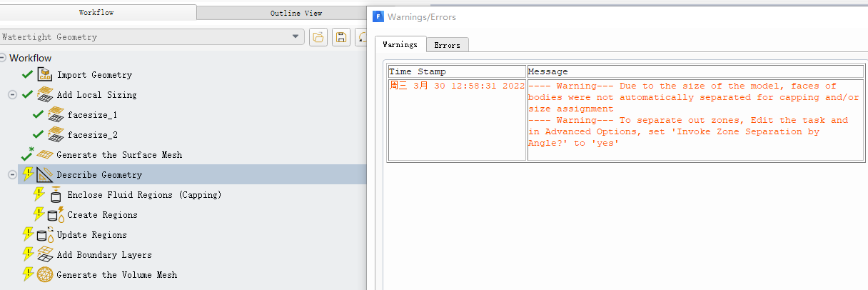The height and width of the screenshot is (290, 868).
Task: Click the Add Boundary Layers icon
Action: tap(46, 254)
